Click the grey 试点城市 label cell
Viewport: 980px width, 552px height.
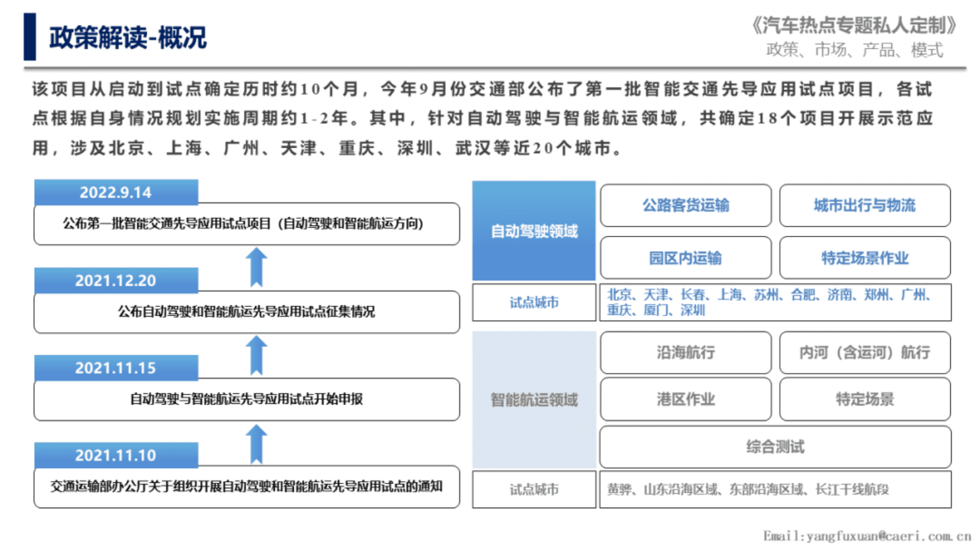click(x=534, y=490)
